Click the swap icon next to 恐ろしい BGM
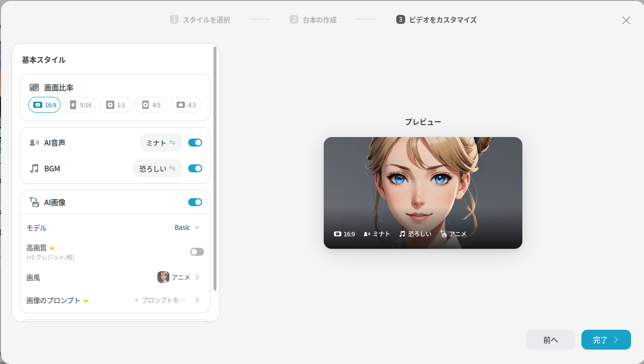 coord(172,168)
